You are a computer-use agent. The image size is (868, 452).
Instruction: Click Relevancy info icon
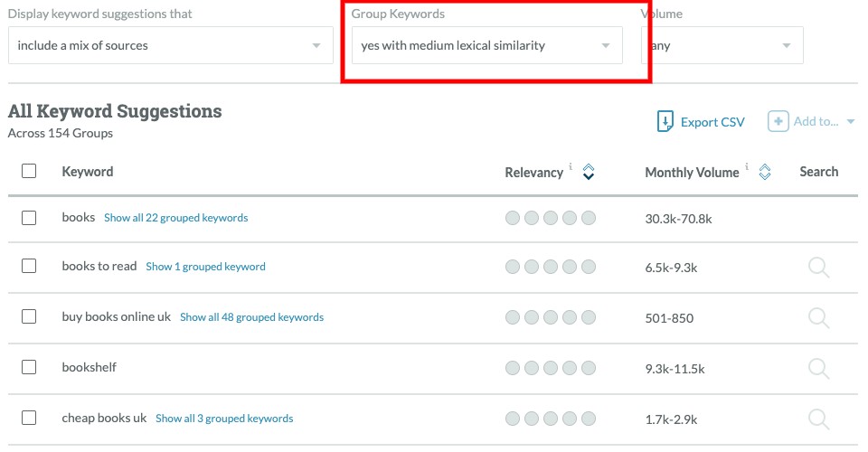(x=571, y=166)
